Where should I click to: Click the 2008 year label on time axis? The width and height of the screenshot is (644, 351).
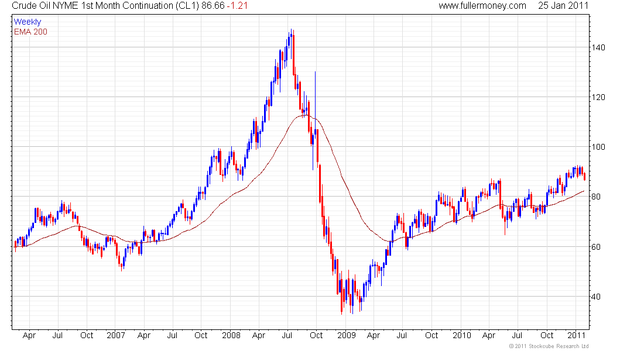coord(231,335)
